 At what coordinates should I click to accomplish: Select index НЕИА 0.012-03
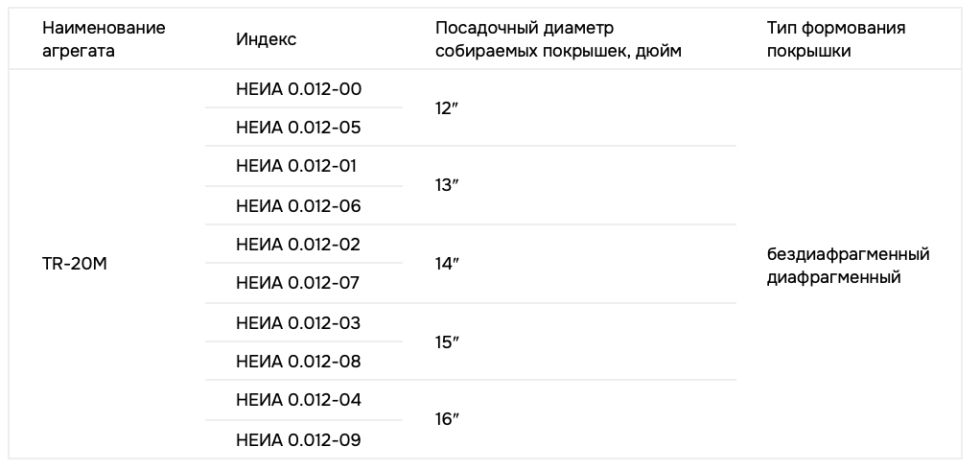298,322
